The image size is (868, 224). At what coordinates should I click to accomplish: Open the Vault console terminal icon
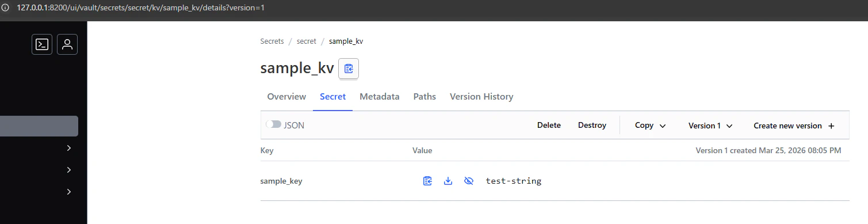tap(42, 44)
